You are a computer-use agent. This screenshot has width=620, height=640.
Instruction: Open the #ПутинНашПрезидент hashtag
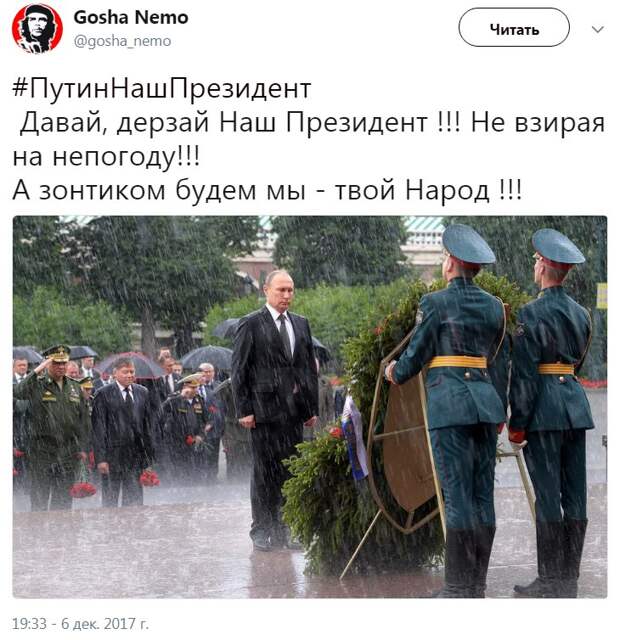[x=162, y=89]
